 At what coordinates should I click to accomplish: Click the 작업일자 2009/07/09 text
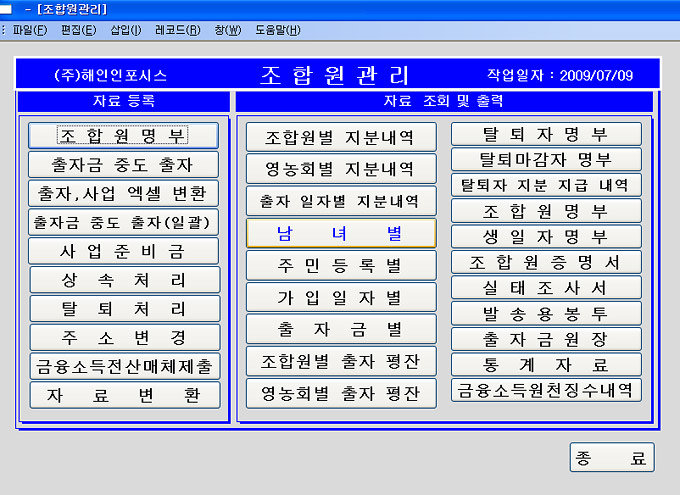click(559, 75)
